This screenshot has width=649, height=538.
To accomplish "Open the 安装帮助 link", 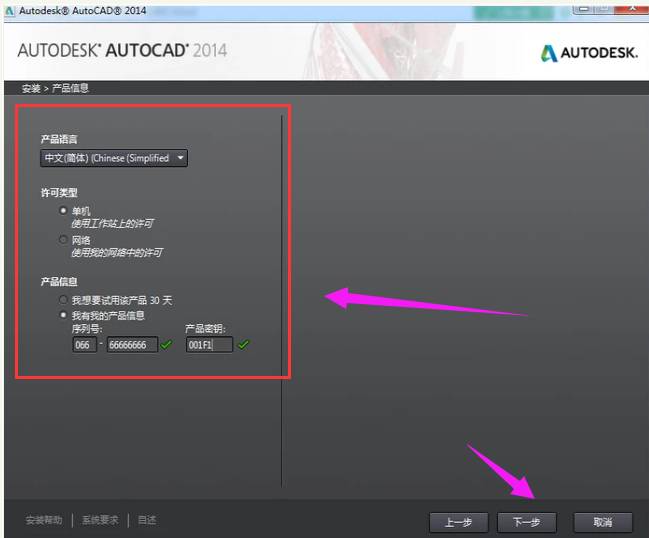I will 44,520.
